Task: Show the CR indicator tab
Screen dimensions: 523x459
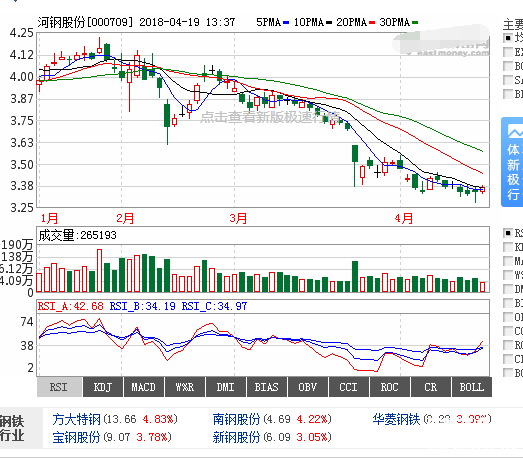Action: tap(431, 387)
